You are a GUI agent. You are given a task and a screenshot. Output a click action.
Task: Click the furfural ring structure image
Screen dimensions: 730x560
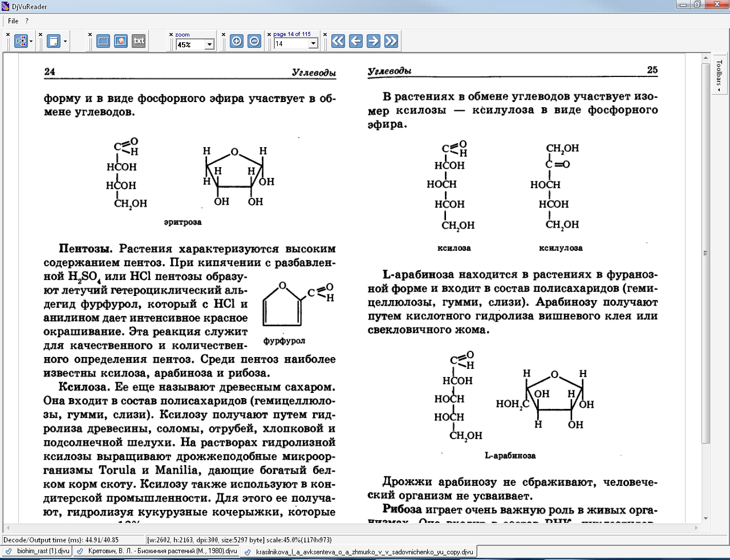[298, 305]
